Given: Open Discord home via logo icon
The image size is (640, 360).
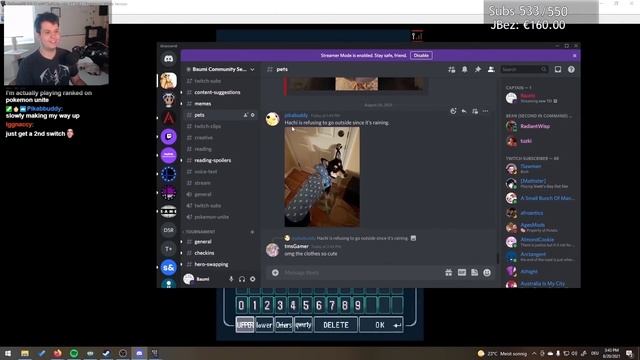Looking at the screenshot, I should tap(168, 59).
